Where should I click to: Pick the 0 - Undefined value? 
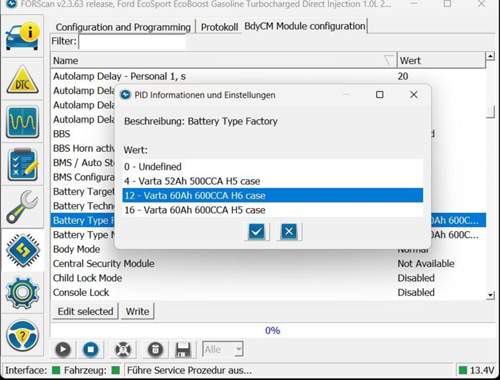click(273, 166)
